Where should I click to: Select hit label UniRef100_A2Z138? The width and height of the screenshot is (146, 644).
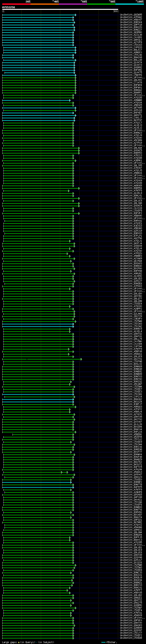(131, 35)
